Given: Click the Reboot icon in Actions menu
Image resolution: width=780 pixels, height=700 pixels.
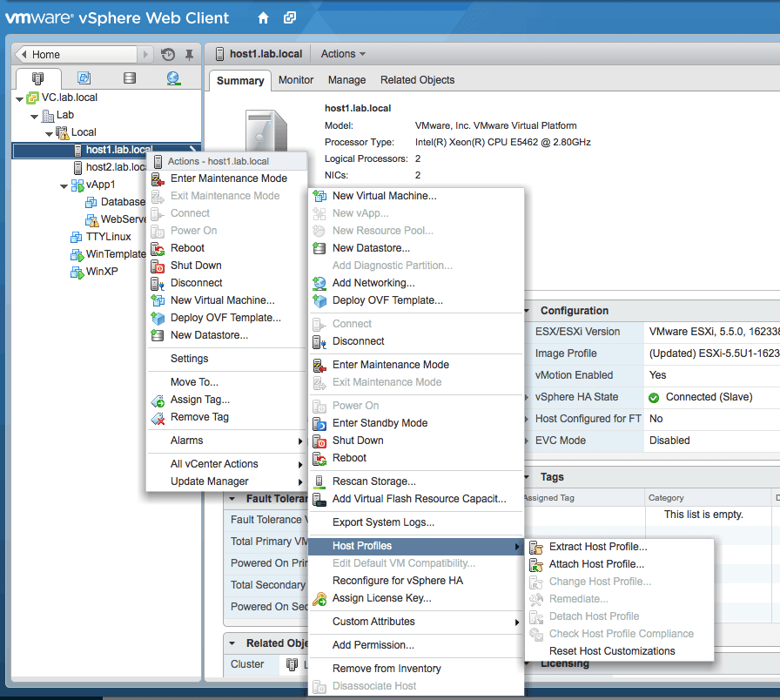Looking at the screenshot, I should 158,248.
